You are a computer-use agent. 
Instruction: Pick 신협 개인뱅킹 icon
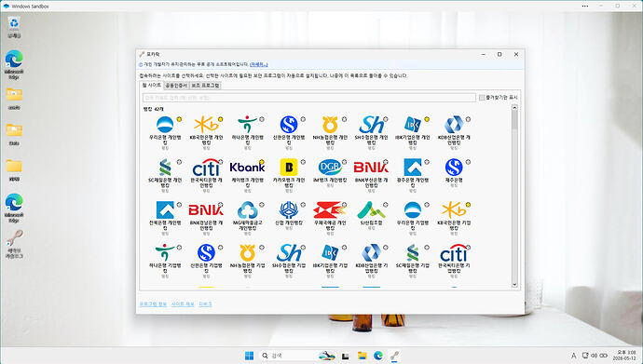tap(289, 210)
